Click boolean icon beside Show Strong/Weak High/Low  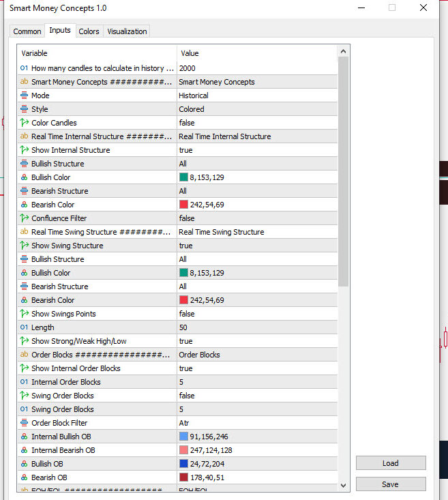25,341
